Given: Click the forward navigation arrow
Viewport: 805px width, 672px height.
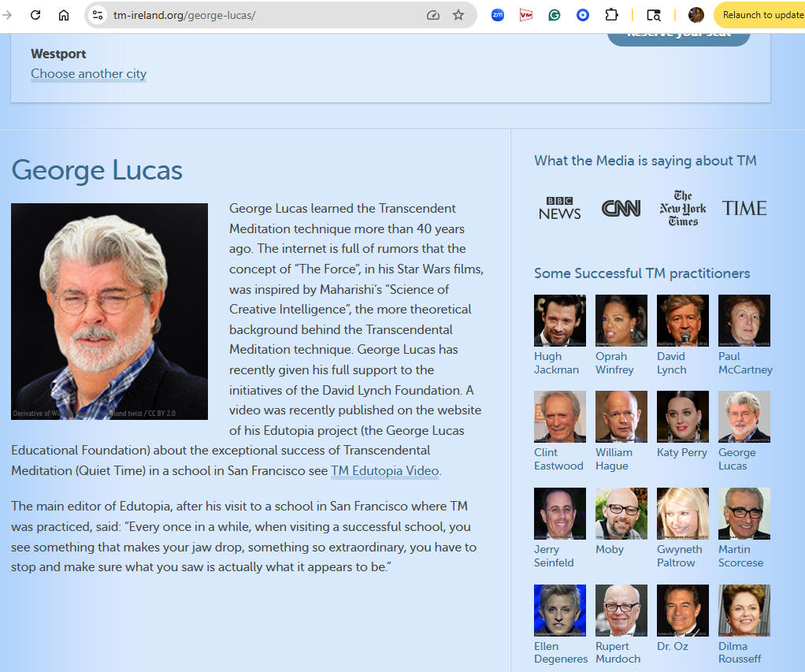Looking at the screenshot, I should click(x=6, y=15).
